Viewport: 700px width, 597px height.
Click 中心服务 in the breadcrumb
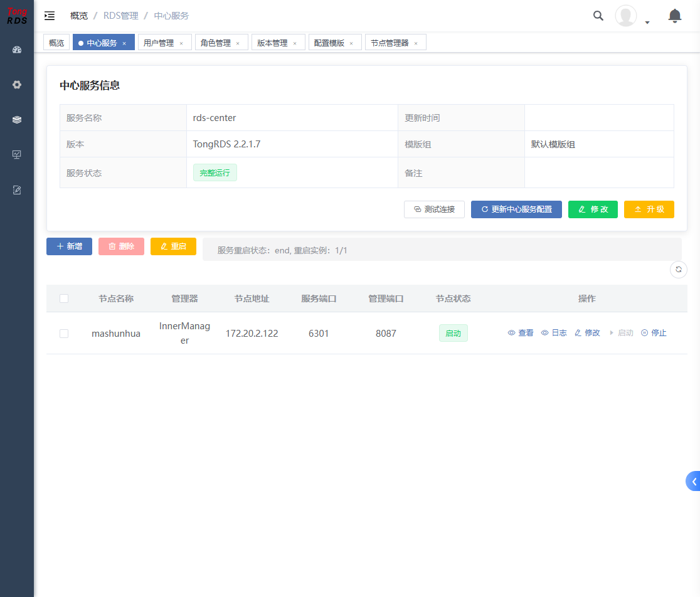pyautogui.click(x=171, y=16)
